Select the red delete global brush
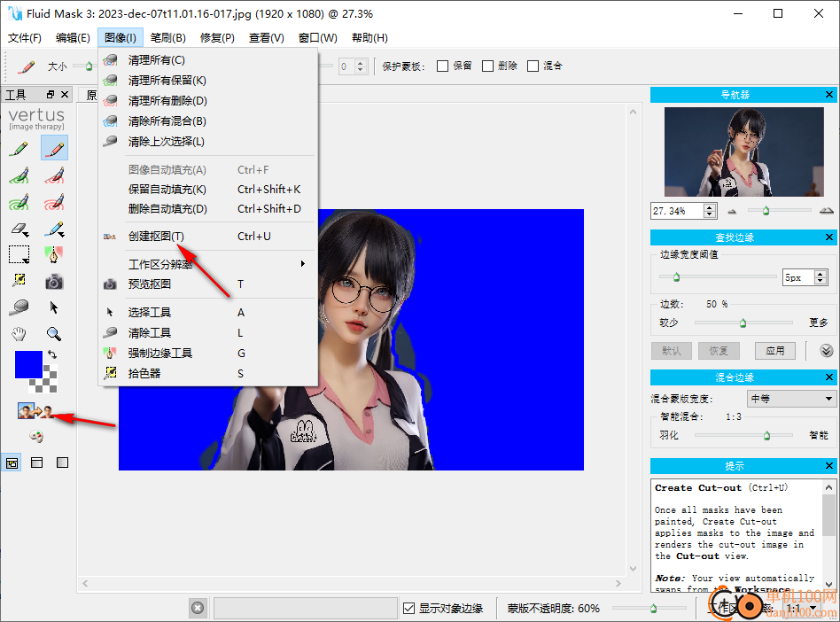Image resolution: width=840 pixels, height=622 pixels. tap(54, 202)
